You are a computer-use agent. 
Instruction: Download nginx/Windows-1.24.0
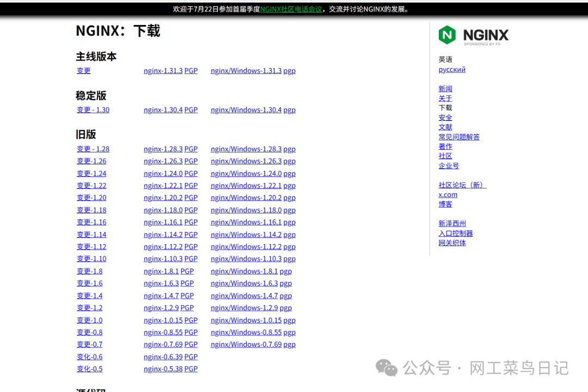coord(246,173)
